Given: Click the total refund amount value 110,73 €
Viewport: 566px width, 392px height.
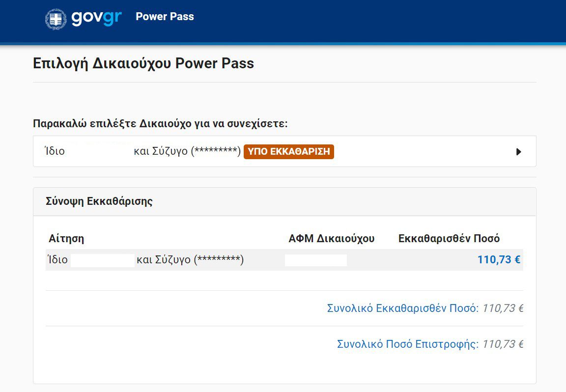Looking at the screenshot, I should (x=503, y=344).
